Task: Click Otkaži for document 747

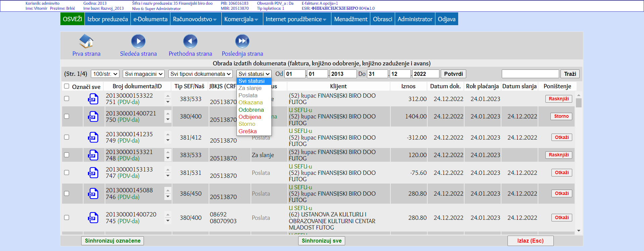Action: point(562,172)
